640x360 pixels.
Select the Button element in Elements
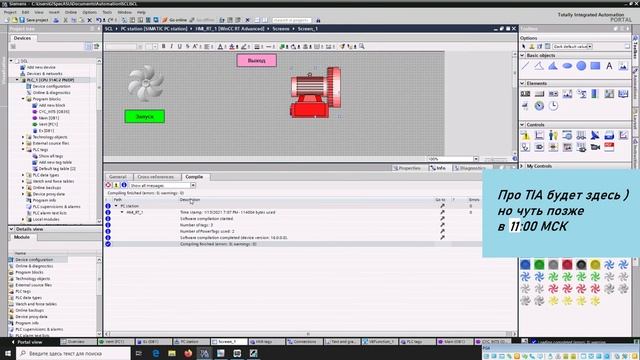coord(539,94)
